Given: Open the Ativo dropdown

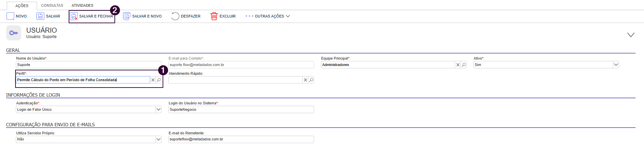Looking at the screenshot, I should coord(616,65).
